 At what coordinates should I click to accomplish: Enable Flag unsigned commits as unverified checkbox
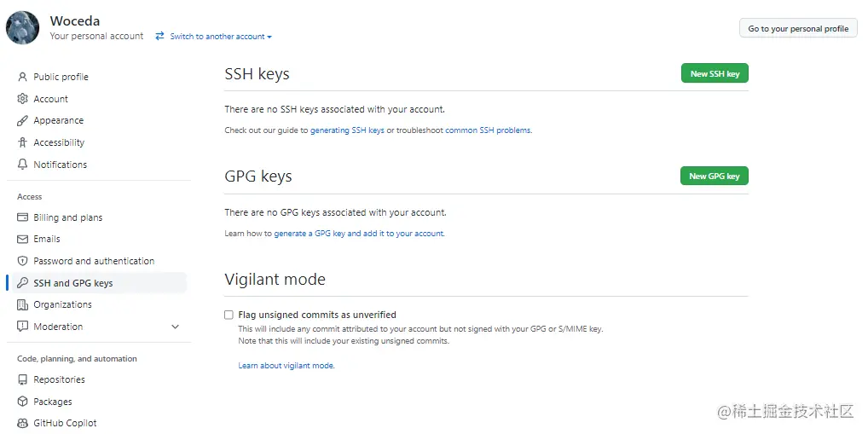229,315
